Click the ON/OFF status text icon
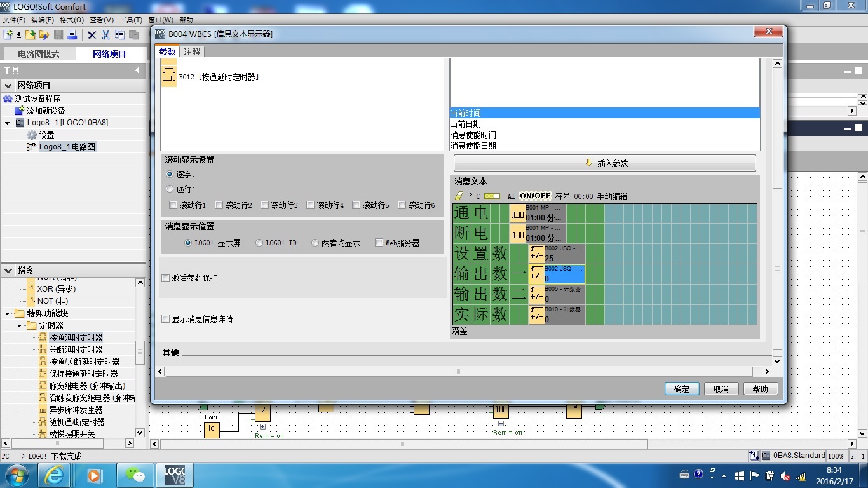The width and height of the screenshot is (868, 488). tap(535, 196)
